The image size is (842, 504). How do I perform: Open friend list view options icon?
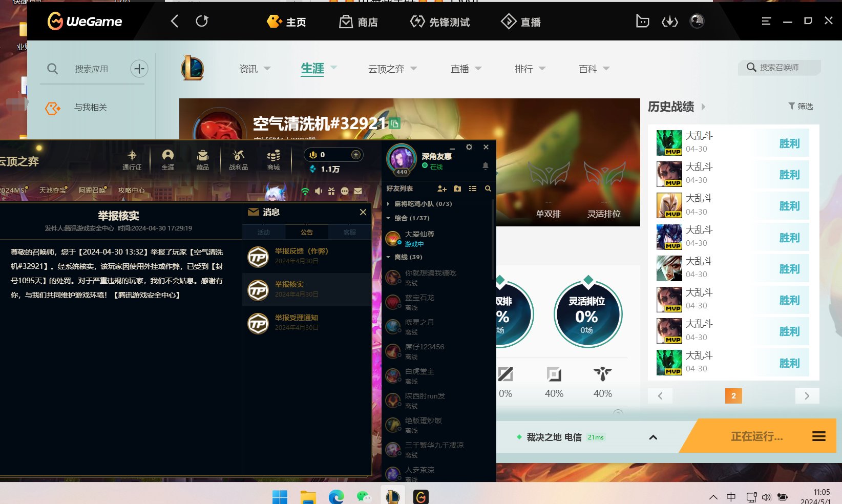[x=473, y=188]
